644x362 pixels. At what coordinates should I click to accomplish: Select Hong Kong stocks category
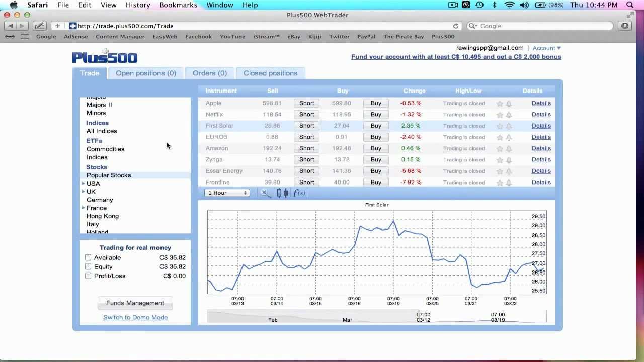click(x=103, y=216)
